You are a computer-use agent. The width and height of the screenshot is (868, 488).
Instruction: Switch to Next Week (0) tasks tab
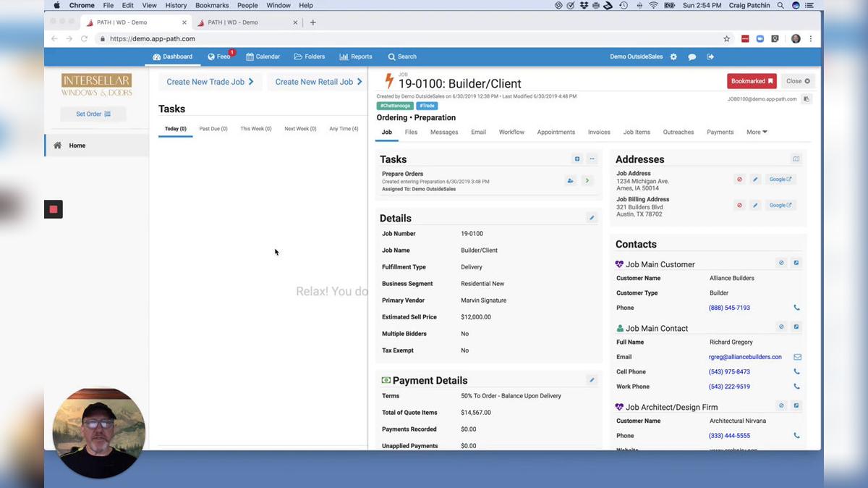click(299, 129)
